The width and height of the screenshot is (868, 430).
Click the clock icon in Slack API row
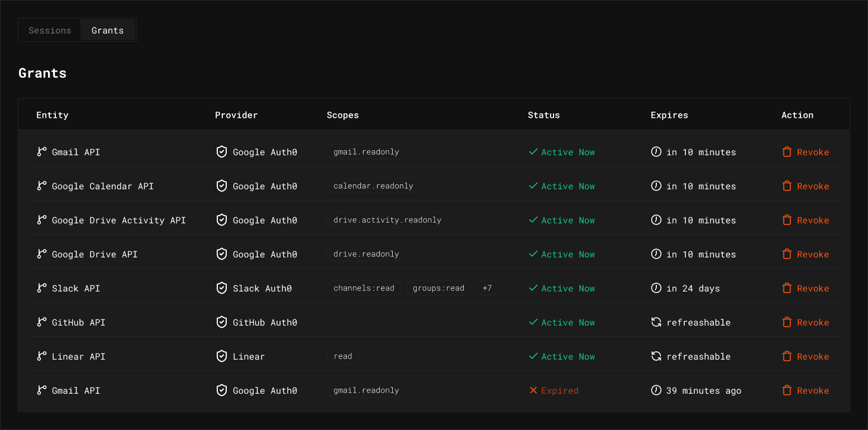coord(656,288)
